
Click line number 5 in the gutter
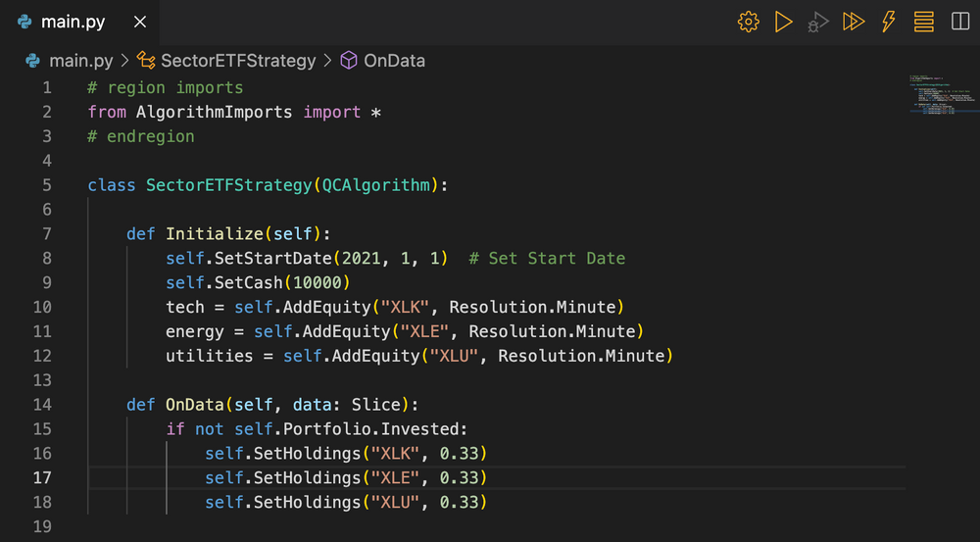46,185
